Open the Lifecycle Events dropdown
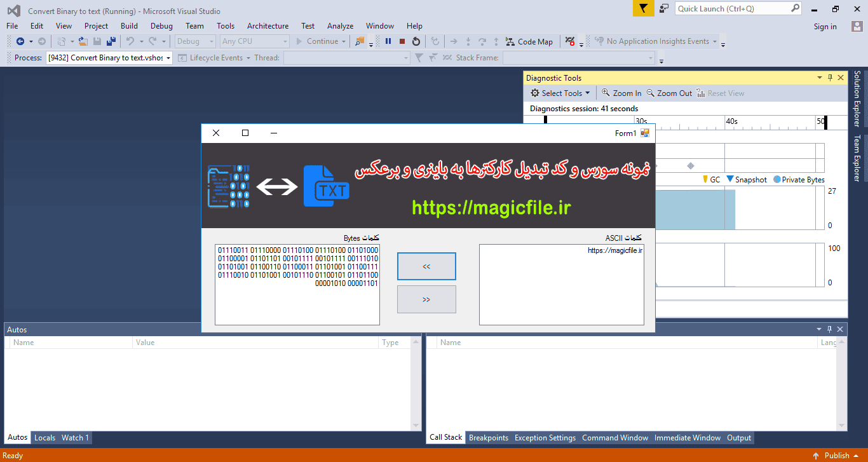 tap(213, 58)
